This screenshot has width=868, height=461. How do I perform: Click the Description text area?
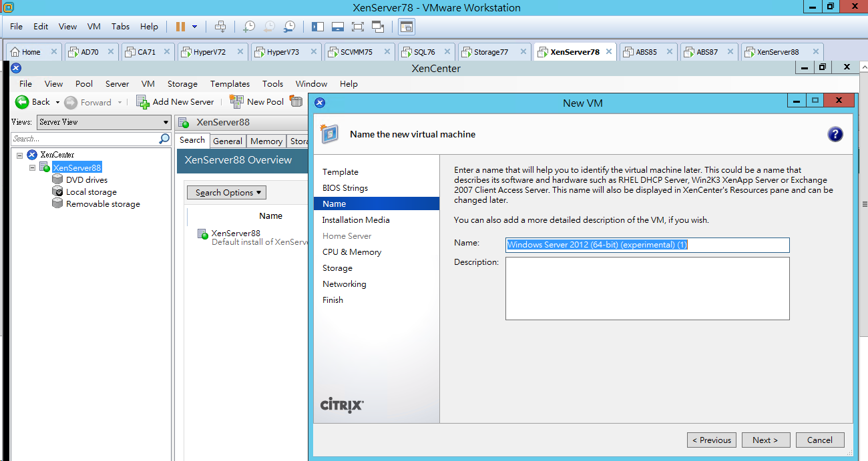click(x=647, y=288)
